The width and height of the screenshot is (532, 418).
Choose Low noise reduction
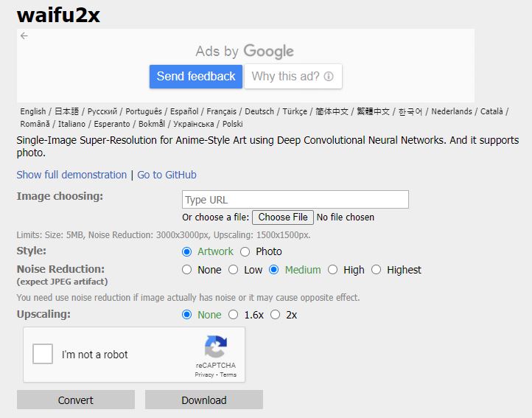(234, 270)
